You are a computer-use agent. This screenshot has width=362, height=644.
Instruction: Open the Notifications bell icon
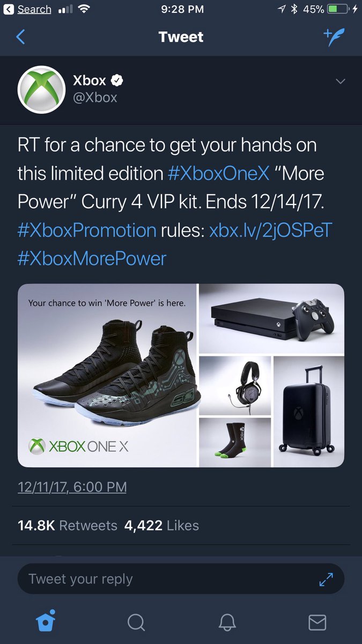[227, 622]
